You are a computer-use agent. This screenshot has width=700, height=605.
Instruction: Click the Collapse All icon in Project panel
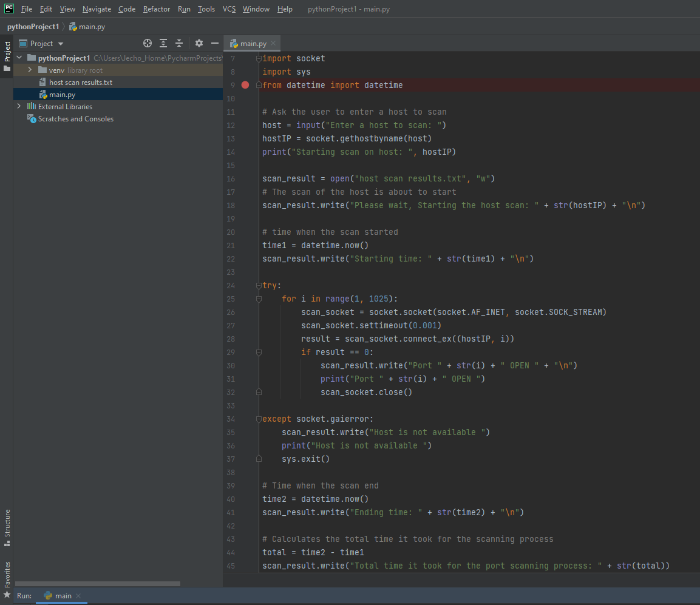[179, 43]
